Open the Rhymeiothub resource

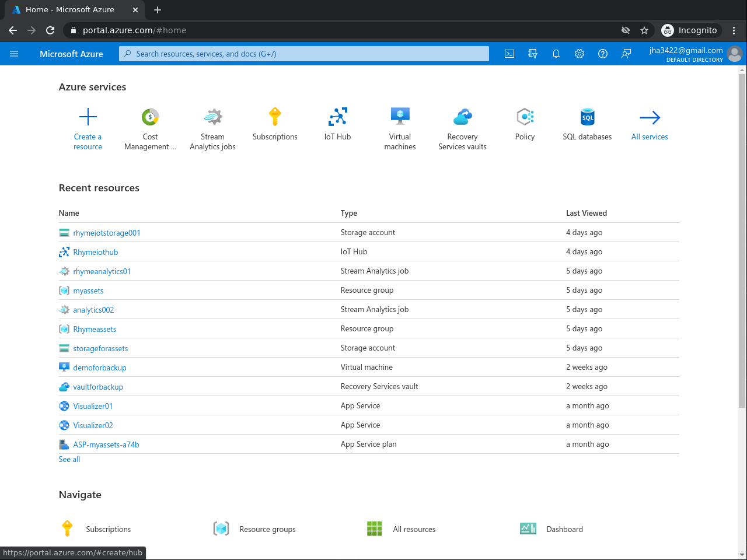[96, 252]
